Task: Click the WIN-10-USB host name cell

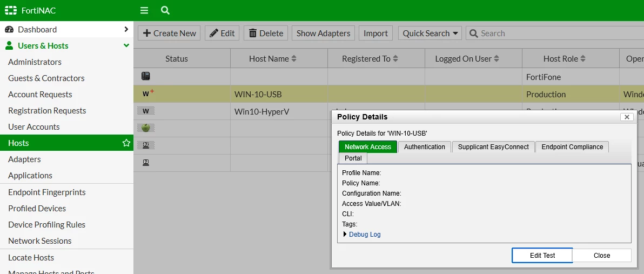Action: point(279,94)
